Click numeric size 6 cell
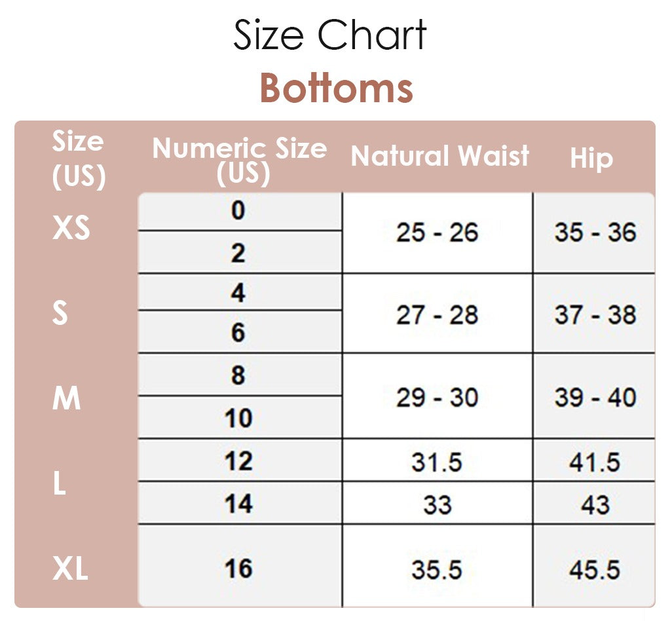This screenshot has width=672, height=621. (x=238, y=333)
